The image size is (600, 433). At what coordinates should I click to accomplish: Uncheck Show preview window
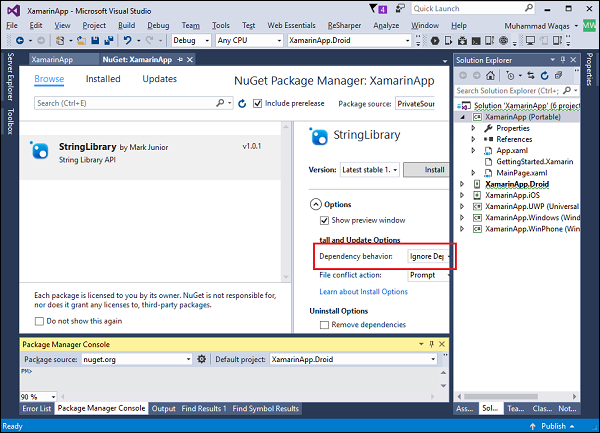(x=324, y=220)
